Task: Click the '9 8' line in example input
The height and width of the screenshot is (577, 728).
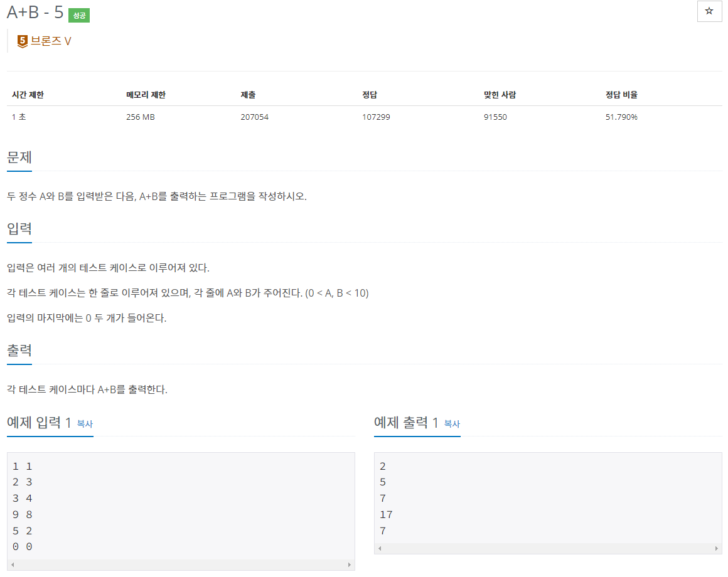Action: (23, 514)
